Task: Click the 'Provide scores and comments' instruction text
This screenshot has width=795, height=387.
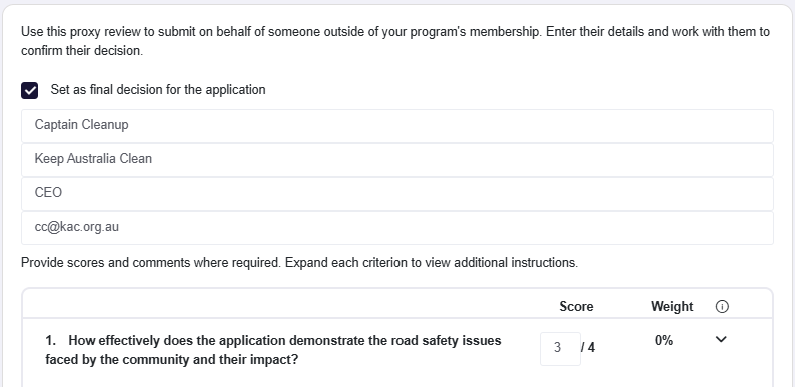Action: pyautogui.click(x=151, y=263)
